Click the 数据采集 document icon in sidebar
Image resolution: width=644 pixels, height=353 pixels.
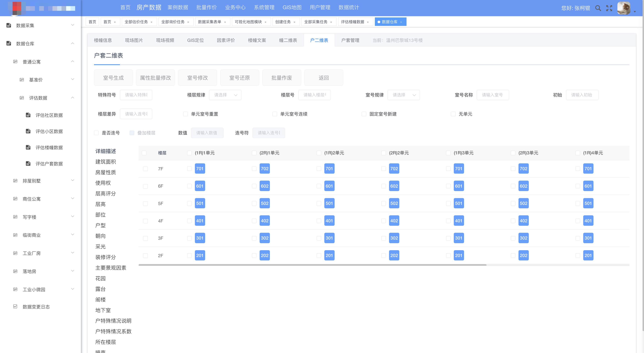(x=9, y=25)
